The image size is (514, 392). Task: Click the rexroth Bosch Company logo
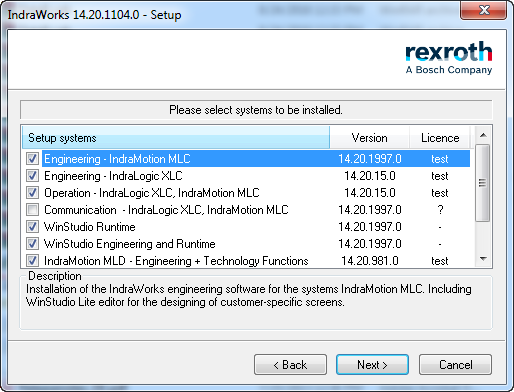[x=449, y=58]
